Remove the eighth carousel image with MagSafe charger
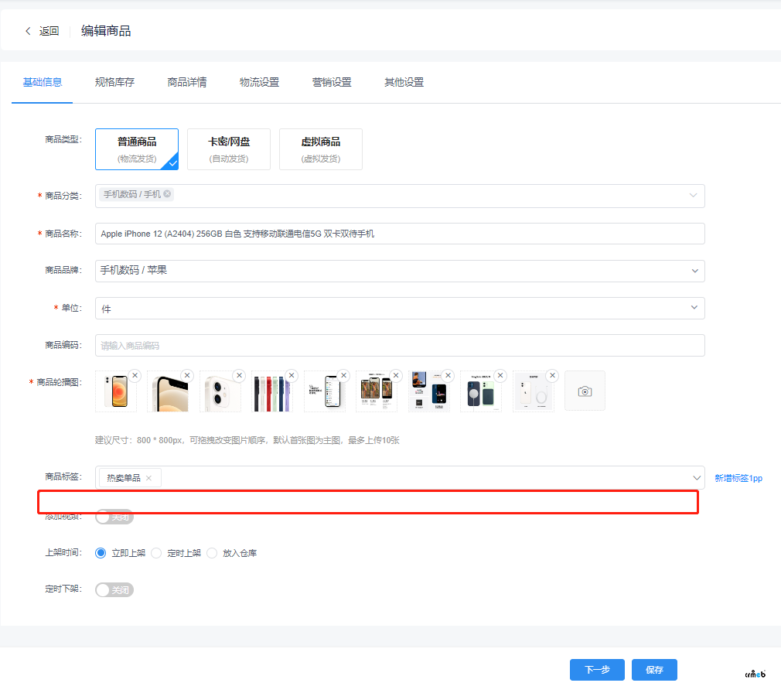Screen dimensions: 781x700 coord(500,375)
